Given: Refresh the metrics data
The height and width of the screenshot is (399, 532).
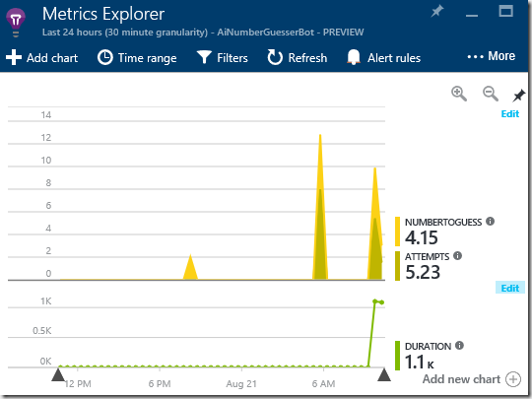Looking at the screenshot, I should (298, 58).
